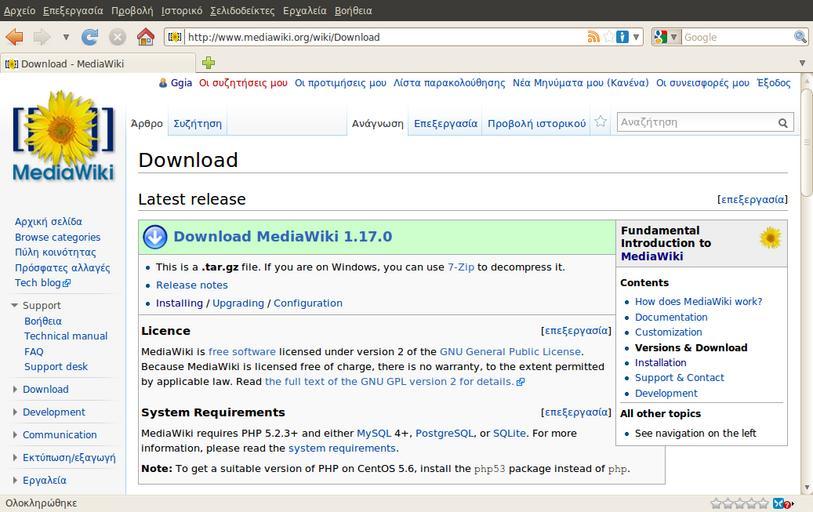Expand the Development sidebar section
Image resolution: width=813 pixels, height=512 pixels.
coord(15,412)
